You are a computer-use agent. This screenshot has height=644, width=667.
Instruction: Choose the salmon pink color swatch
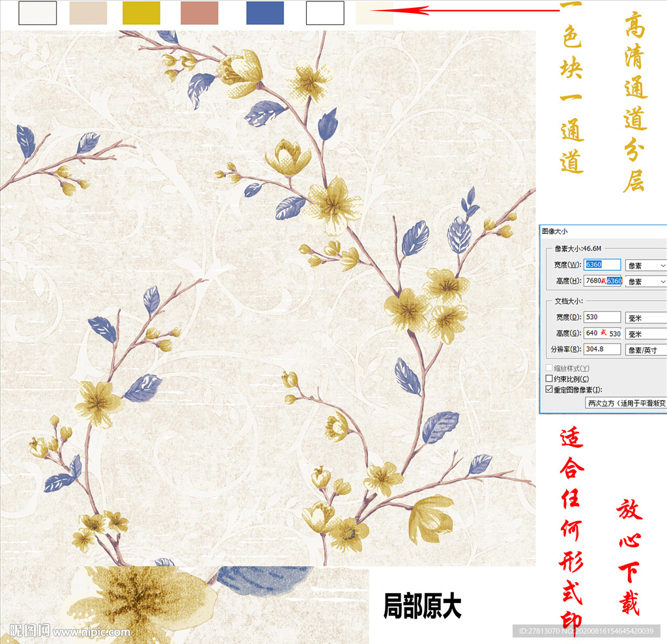click(199, 13)
